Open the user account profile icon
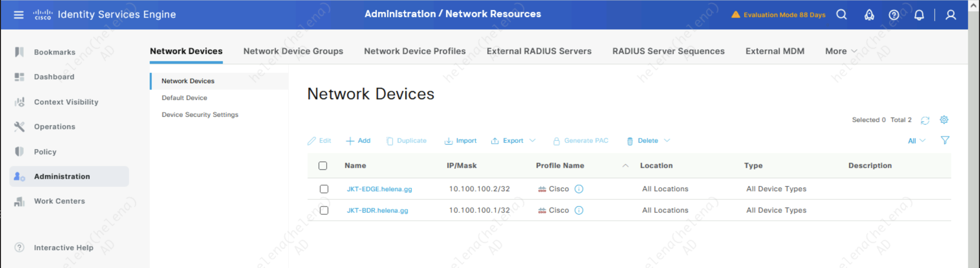980x268 pixels. coord(950,15)
